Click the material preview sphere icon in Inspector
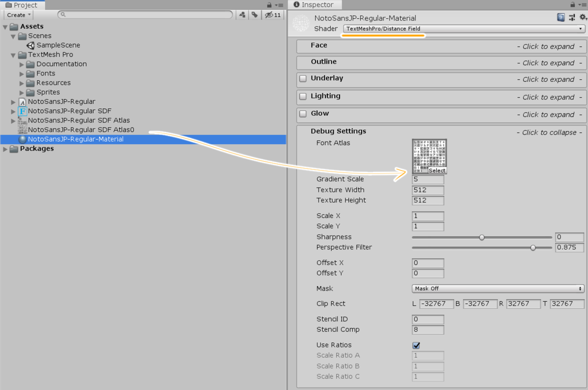Viewport: 588px width, 390px height. (x=301, y=24)
